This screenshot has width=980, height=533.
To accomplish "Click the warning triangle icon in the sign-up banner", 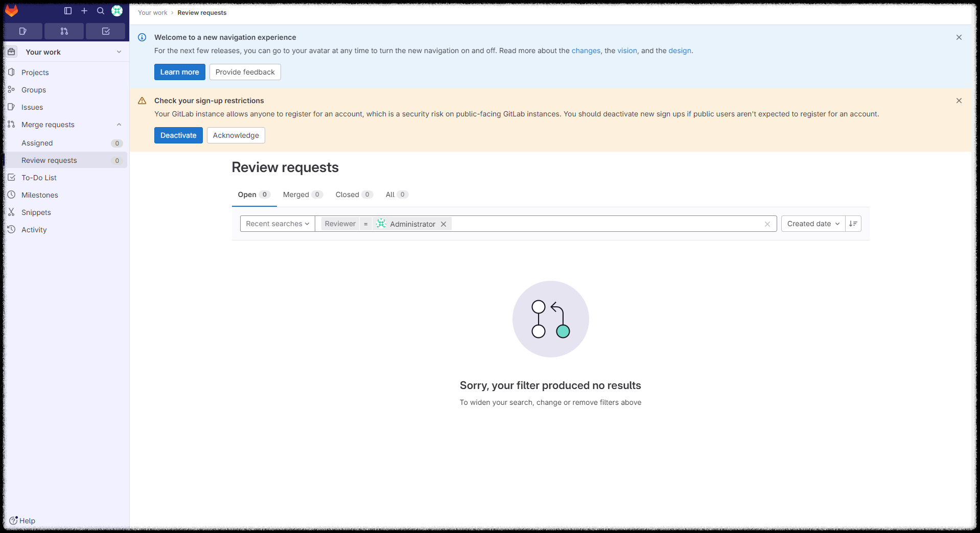I will (142, 101).
